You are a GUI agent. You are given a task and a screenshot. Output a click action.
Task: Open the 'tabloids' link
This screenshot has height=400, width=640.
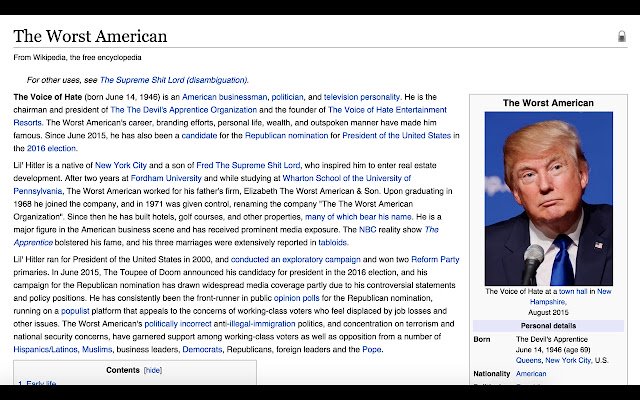click(x=333, y=242)
